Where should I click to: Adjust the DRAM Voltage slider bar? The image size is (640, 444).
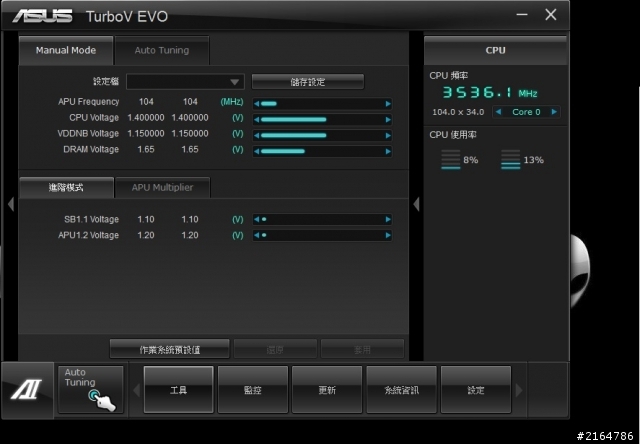[x=322, y=151]
